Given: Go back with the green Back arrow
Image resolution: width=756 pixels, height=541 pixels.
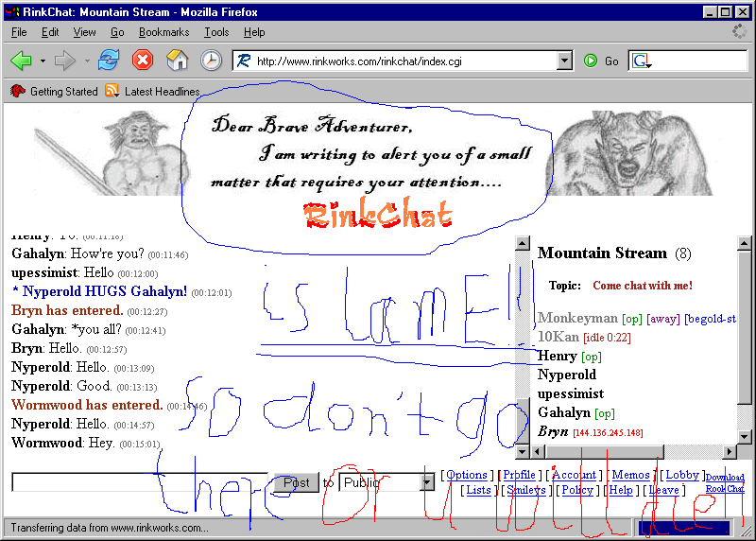Looking at the screenshot, I should pos(21,61).
